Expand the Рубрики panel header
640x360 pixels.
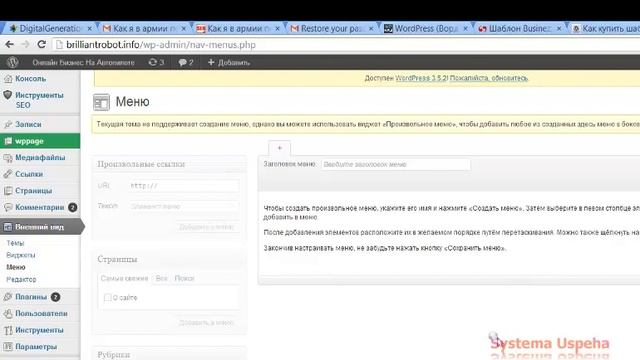pyautogui.click(x=169, y=354)
